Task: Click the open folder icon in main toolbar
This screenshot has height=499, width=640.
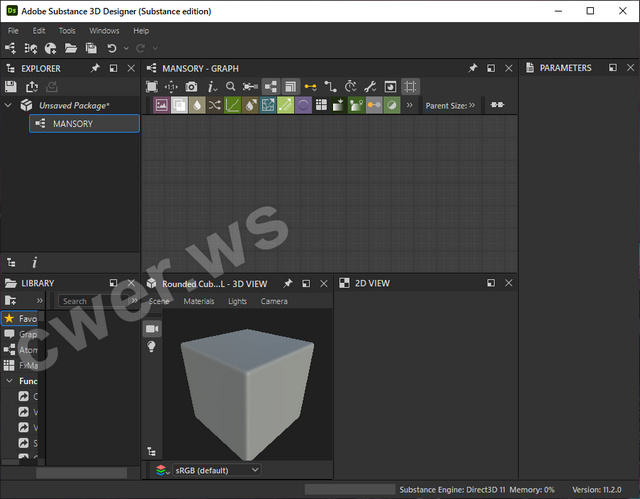Action: click(x=71, y=48)
